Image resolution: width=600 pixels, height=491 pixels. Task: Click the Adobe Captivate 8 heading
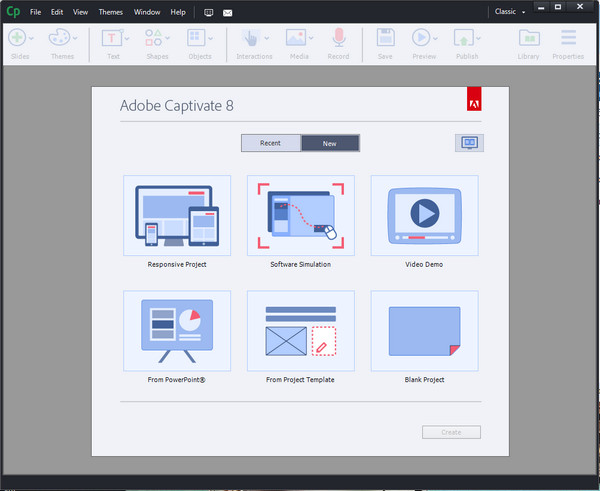tap(177, 106)
